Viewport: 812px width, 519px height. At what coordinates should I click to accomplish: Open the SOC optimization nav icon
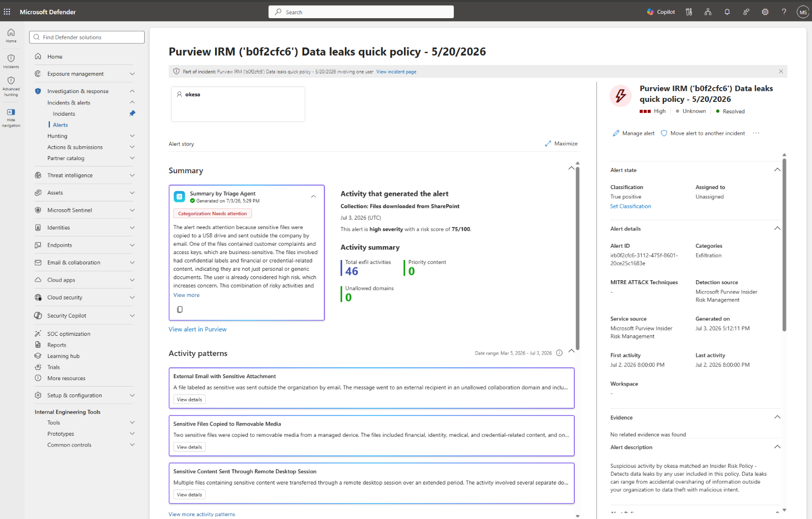pyautogui.click(x=38, y=333)
